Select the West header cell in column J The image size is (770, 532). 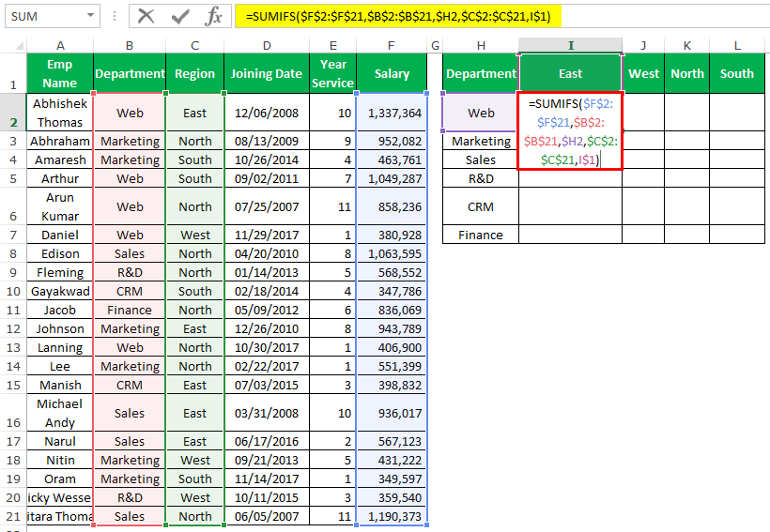click(x=643, y=74)
